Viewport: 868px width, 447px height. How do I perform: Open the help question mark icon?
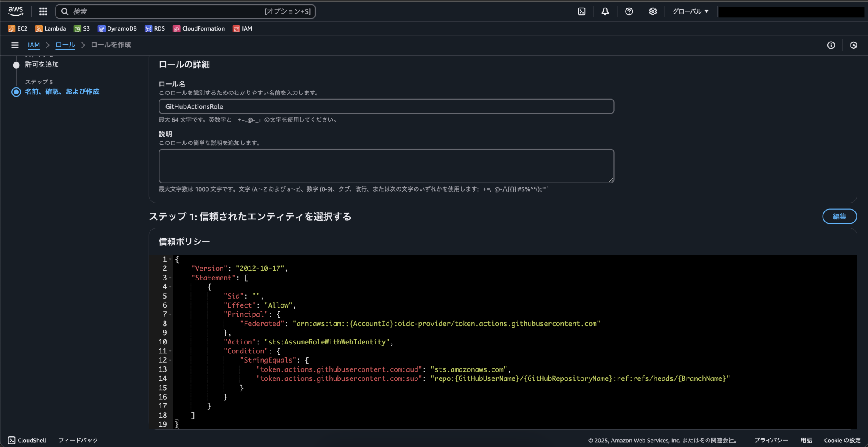click(629, 11)
